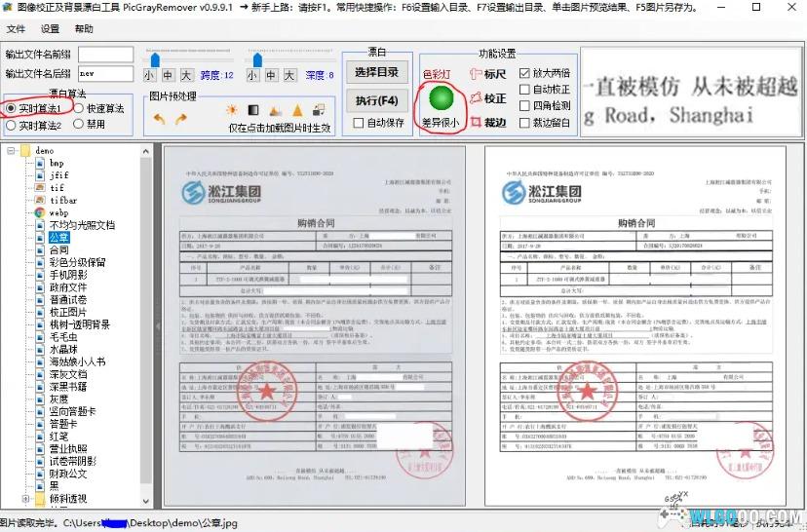This screenshot has width=807, height=532.
Task: Select the 标尺 ruler tool
Action: click(x=488, y=74)
